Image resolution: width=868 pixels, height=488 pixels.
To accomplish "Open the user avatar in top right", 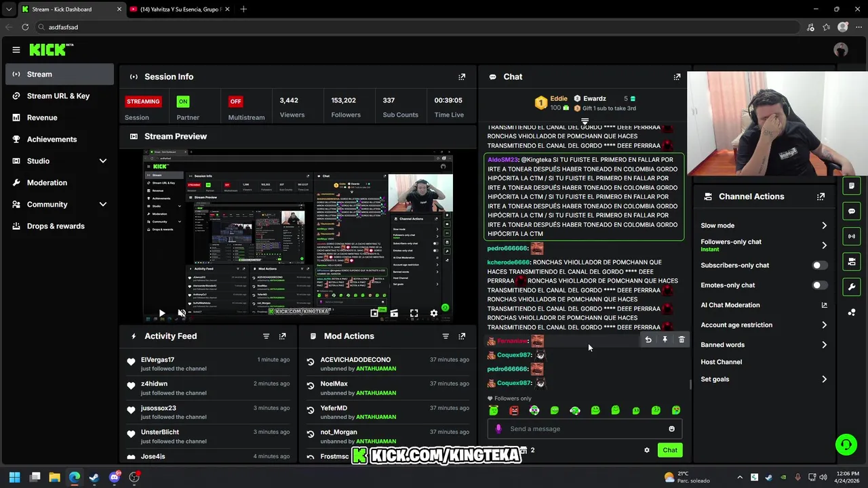I will (841, 49).
